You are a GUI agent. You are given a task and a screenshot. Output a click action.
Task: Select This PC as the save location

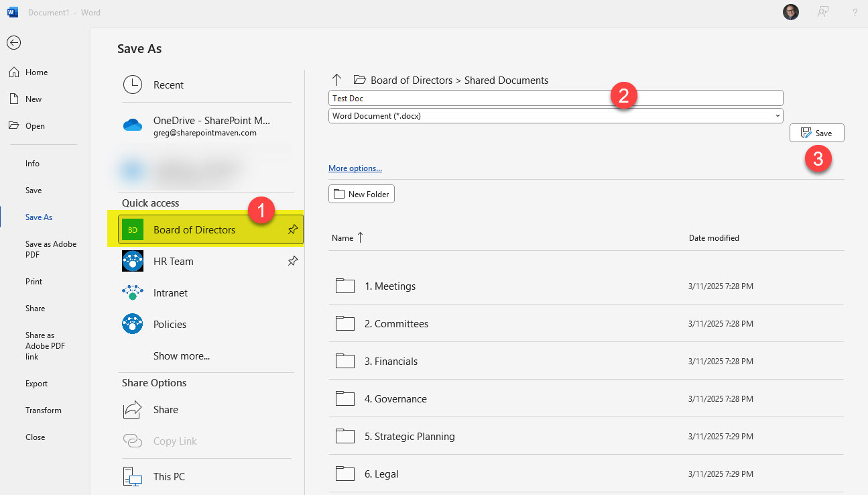click(169, 476)
